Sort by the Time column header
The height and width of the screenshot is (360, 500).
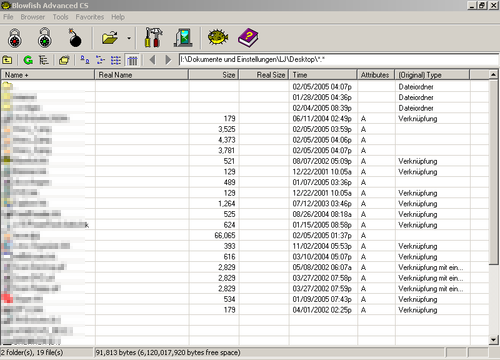[x=323, y=75]
